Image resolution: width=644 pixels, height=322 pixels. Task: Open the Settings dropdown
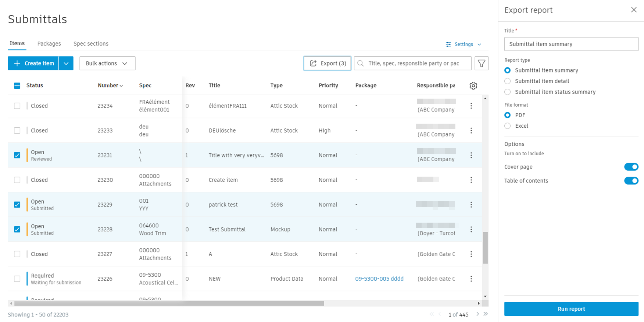point(464,44)
